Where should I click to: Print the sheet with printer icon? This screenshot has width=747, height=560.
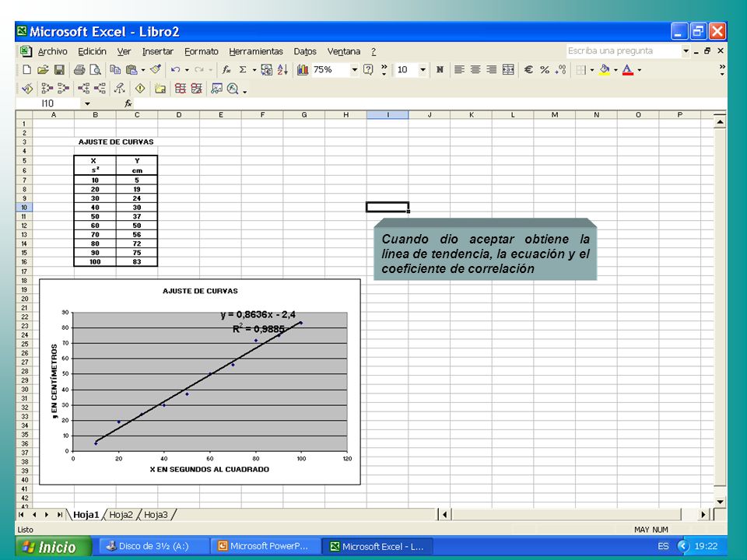pyautogui.click(x=79, y=70)
